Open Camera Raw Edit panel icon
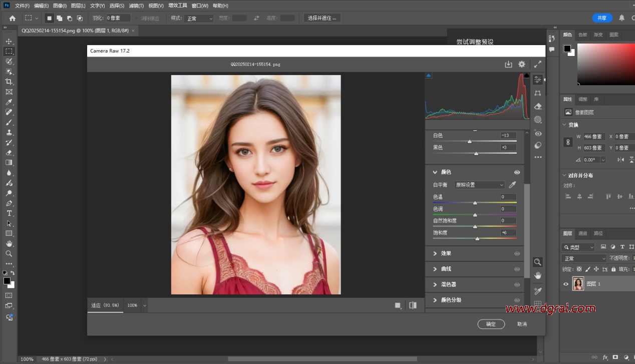The image size is (635, 364). pyautogui.click(x=538, y=80)
